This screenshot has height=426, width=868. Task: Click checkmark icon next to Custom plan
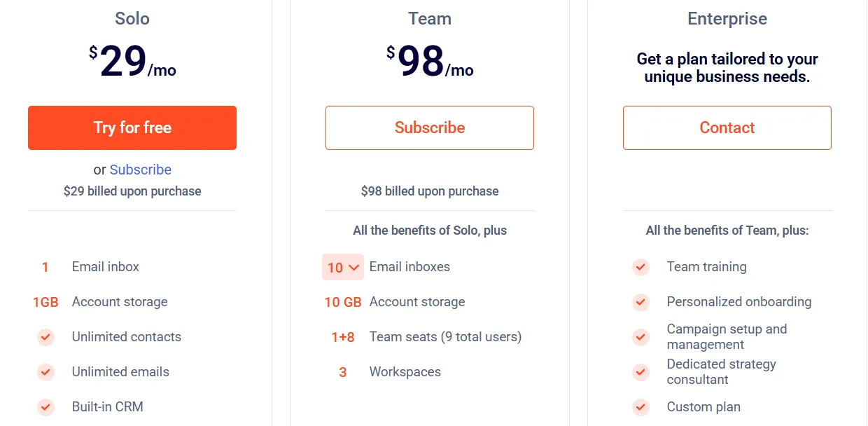(640, 407)
